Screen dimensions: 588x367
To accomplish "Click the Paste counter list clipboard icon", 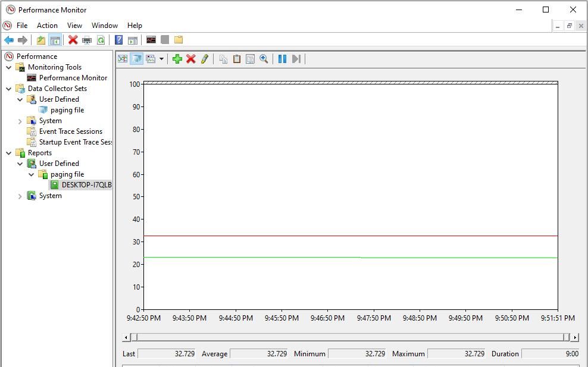I will [x=237, y=59].
